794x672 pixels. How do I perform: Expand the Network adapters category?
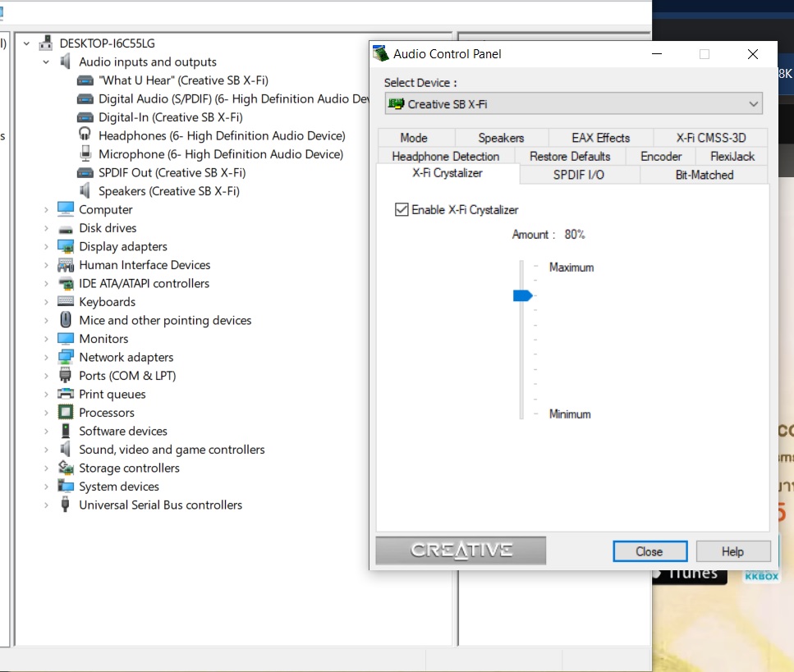(x=46, y=357)
